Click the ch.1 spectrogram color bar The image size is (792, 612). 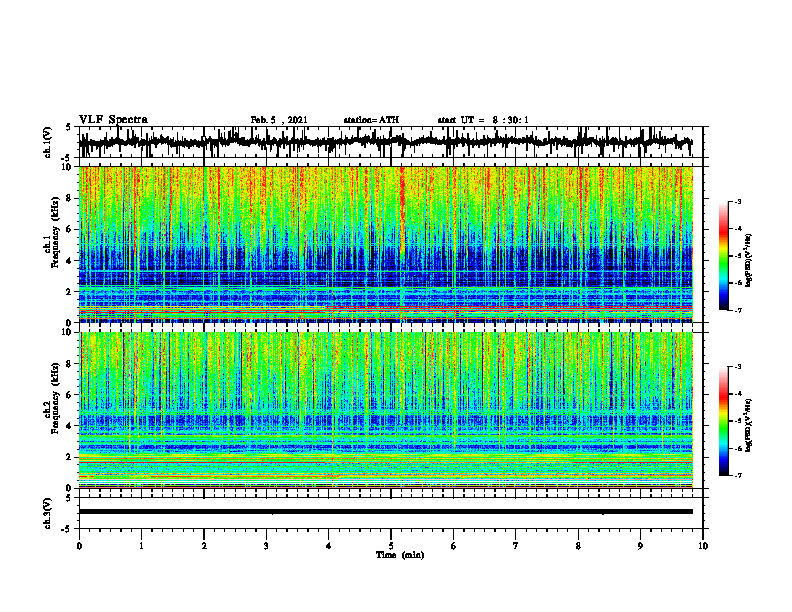[x=724, y=256]
